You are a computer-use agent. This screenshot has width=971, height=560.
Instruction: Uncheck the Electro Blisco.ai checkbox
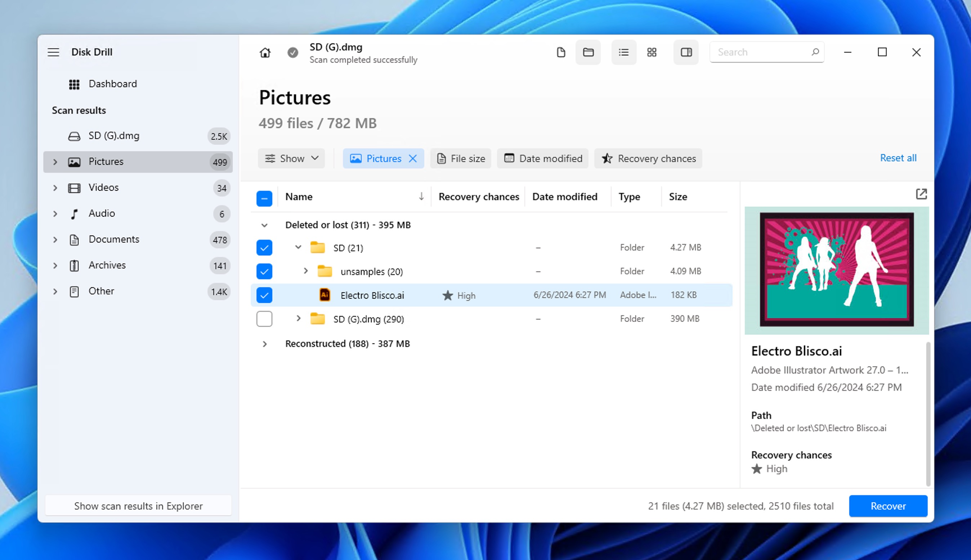tap(264, 295)
